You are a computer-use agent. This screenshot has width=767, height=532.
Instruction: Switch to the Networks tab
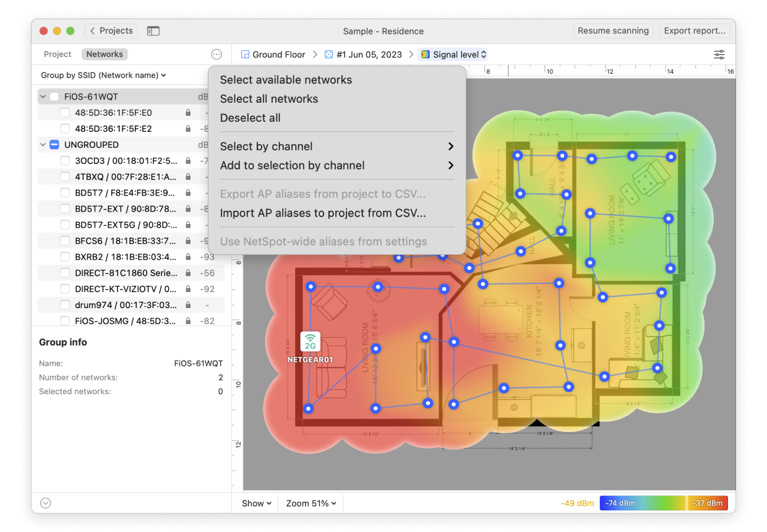[105, 54]
